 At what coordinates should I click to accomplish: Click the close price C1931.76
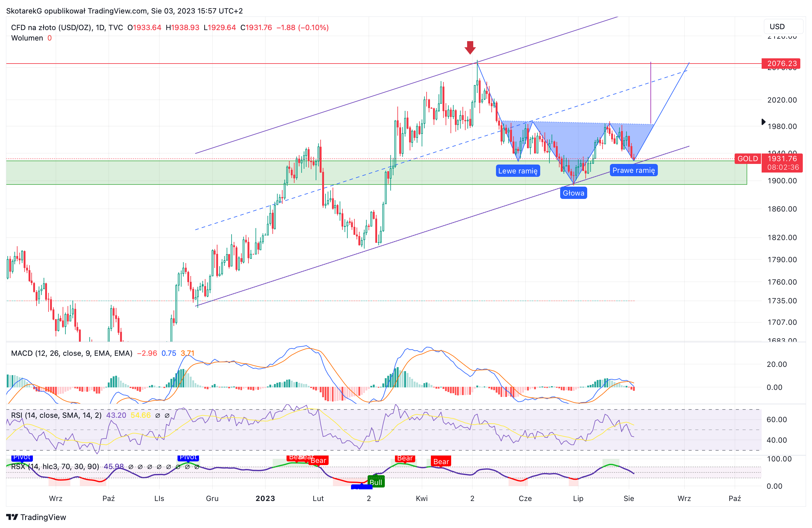tap(256, 27)
